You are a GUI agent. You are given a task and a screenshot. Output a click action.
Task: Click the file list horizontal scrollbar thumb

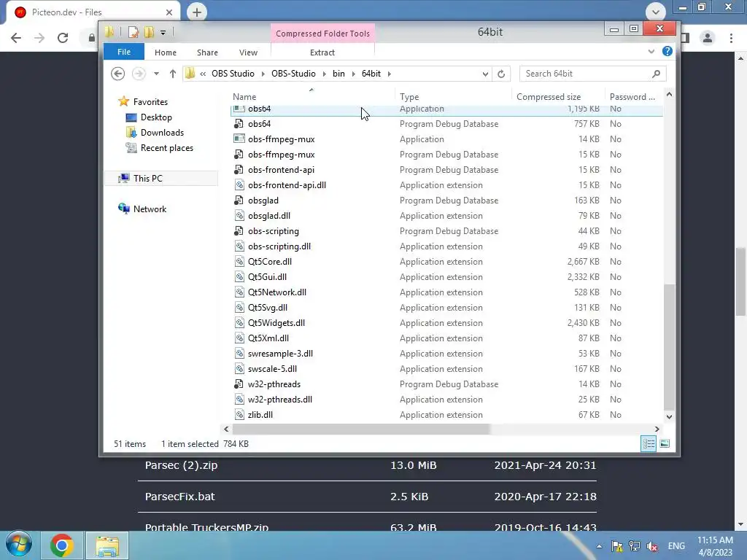(x=361, y=429)
